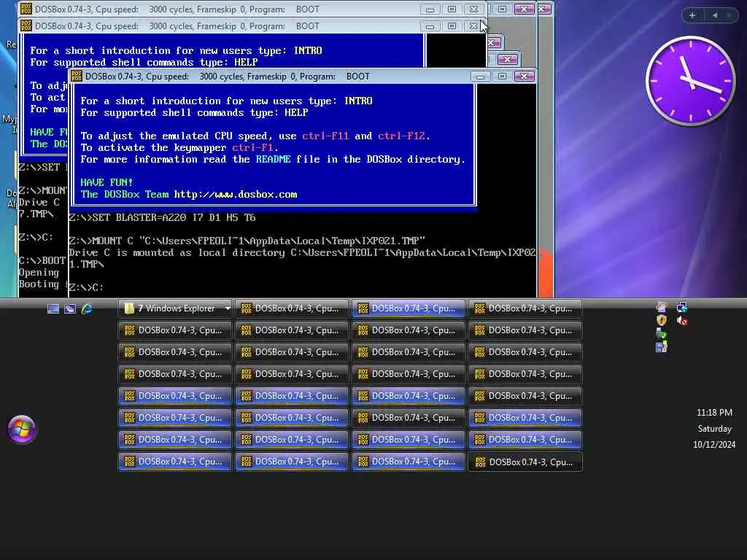This screenshot has height=560, width=747.
Task: Click the ctrl-F1 keymapper shortcut text
Action: 252,147
